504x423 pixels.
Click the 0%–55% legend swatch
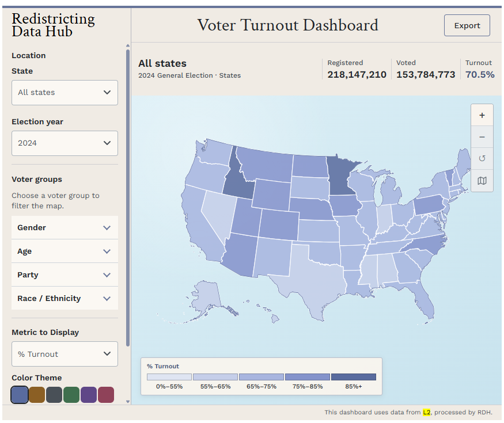click(169, 377)
